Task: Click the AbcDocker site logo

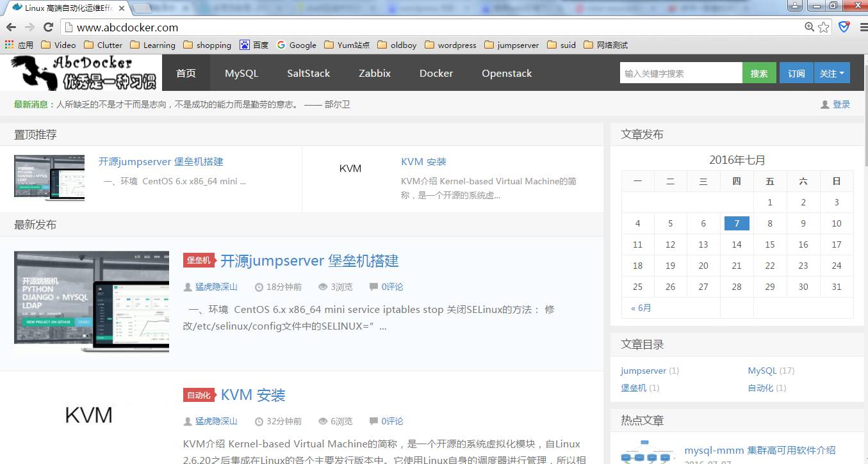Action: coord(81,73)
